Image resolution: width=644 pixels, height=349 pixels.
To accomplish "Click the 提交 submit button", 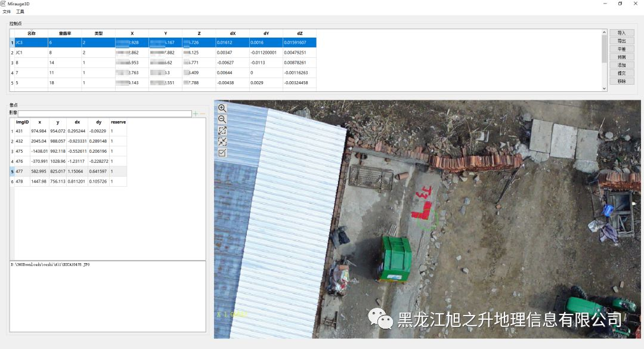I will (621, 73).
